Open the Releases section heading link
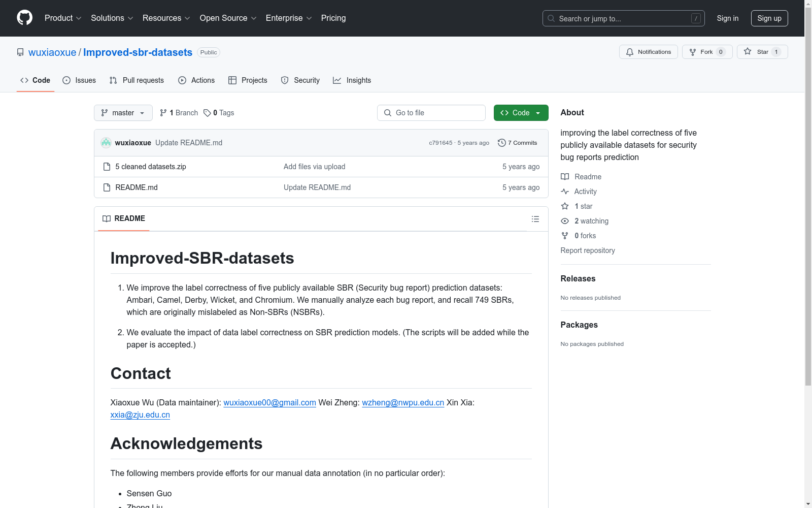The image size is (812, 508). [578, 278]
